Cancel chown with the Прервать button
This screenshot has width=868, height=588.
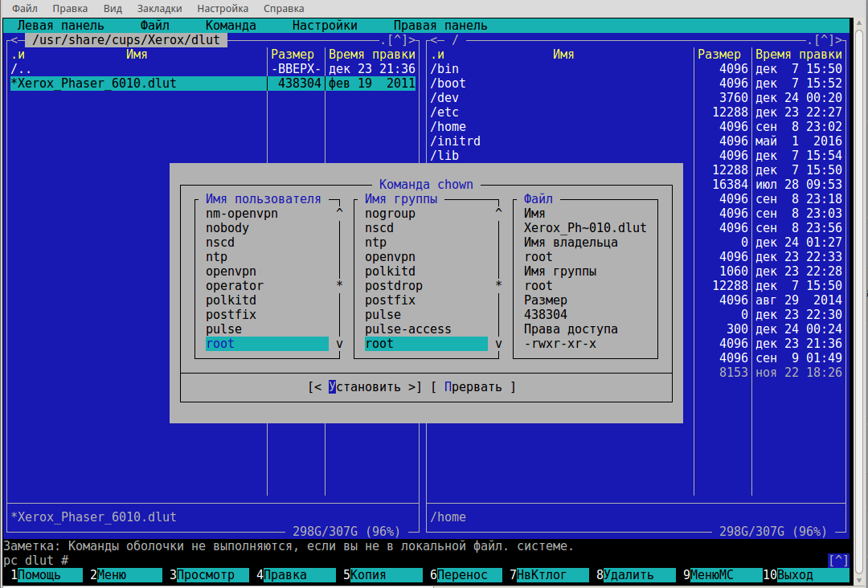point(473,387)
